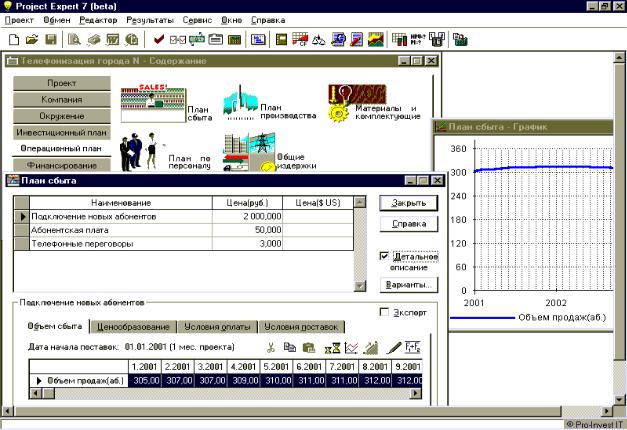Select row Абонентская плата
Viewport: 627px width, 430px height.
point(184,230)
